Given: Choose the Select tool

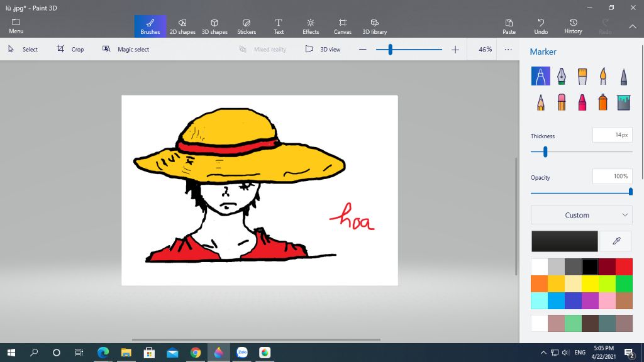Looking at the screenshot, I should point(23,49).
